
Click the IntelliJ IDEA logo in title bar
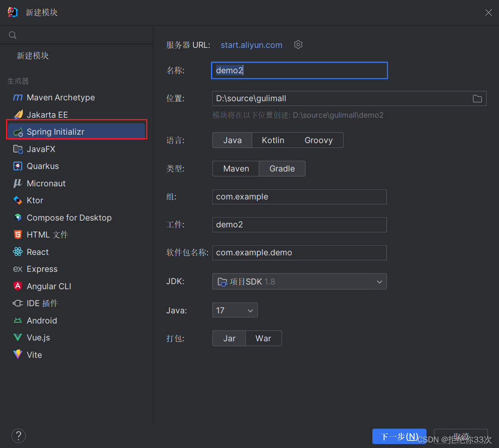pos(13,12)
